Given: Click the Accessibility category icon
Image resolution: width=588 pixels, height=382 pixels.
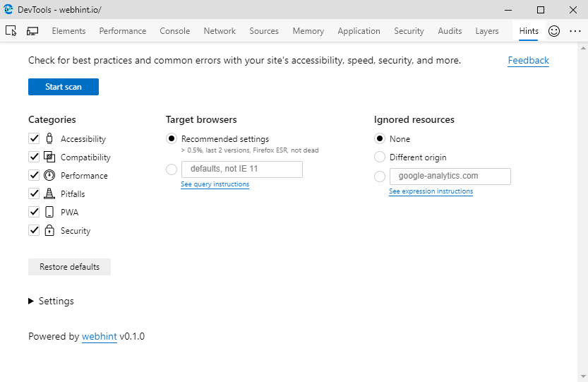Looking at the screenshot, I should [x=49, y=138].
